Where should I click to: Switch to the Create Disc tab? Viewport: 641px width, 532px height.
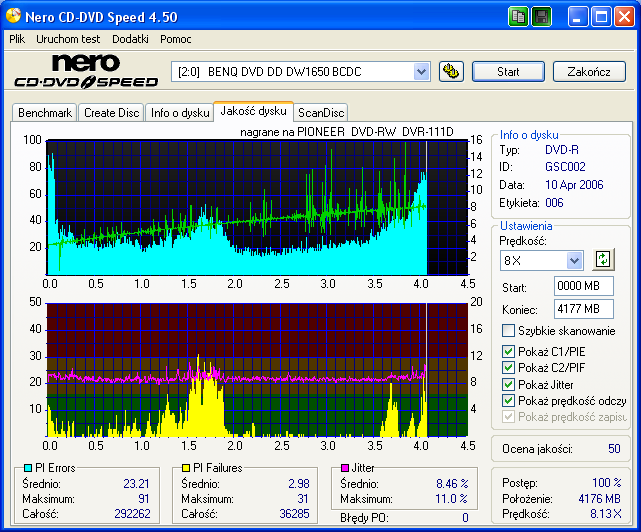point(111,113)
